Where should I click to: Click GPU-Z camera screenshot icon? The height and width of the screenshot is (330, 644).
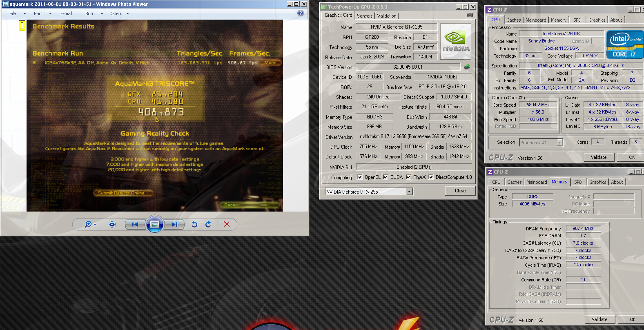pyautogui.click(x=470, y=15)
